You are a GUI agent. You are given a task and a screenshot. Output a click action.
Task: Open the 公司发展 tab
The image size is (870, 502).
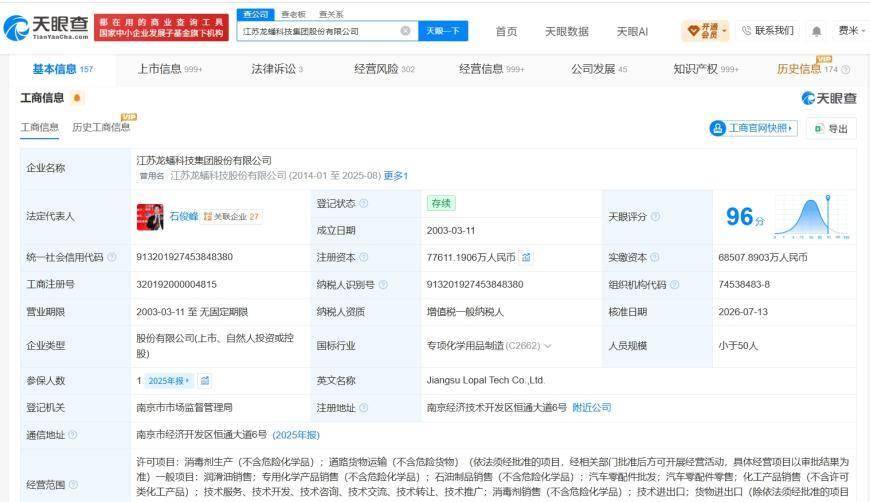599,69
